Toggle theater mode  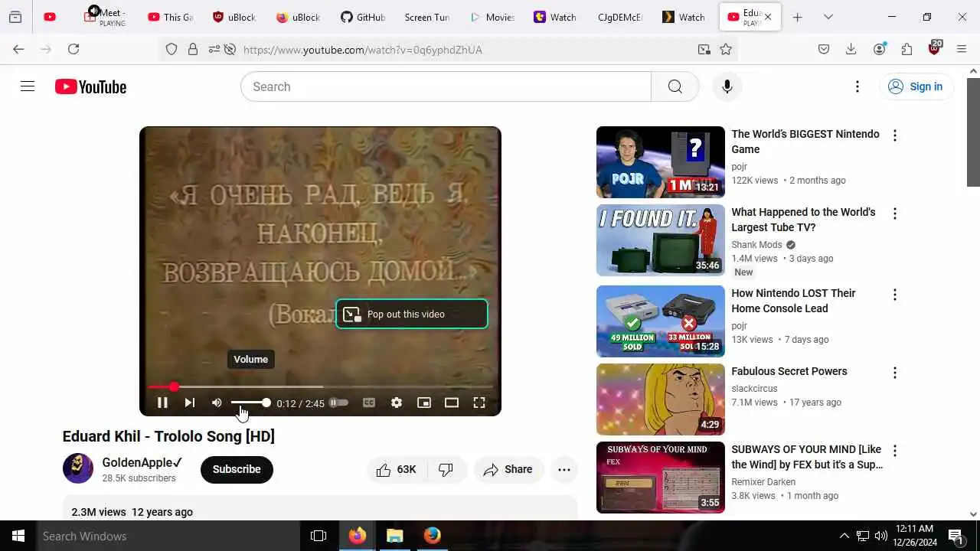pos(452,403)
